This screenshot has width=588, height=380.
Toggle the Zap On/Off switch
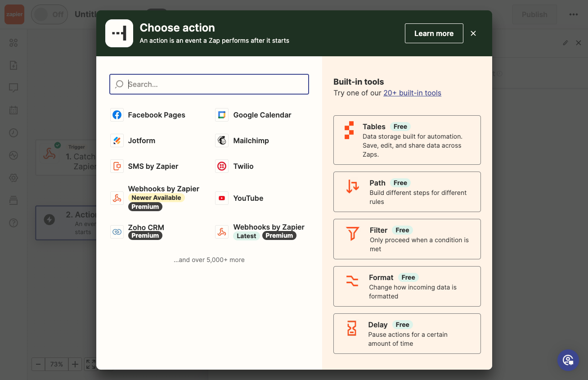coord(49,14)
